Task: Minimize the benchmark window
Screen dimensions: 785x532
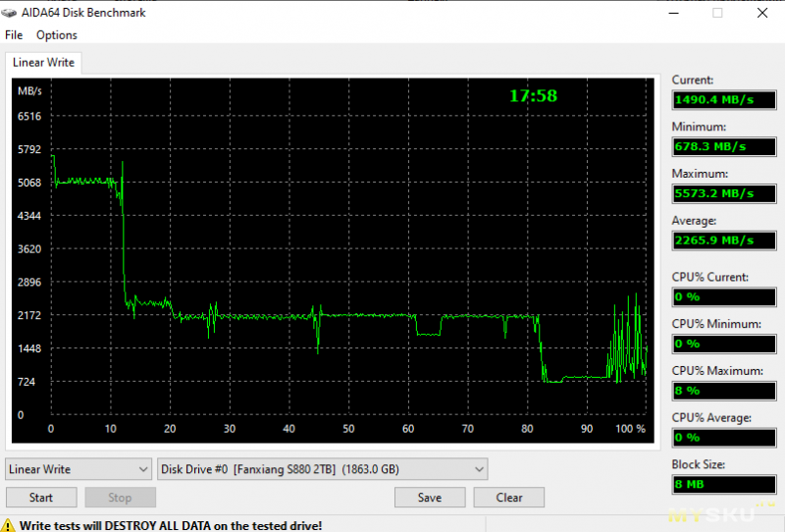Action: pos(674,13)
